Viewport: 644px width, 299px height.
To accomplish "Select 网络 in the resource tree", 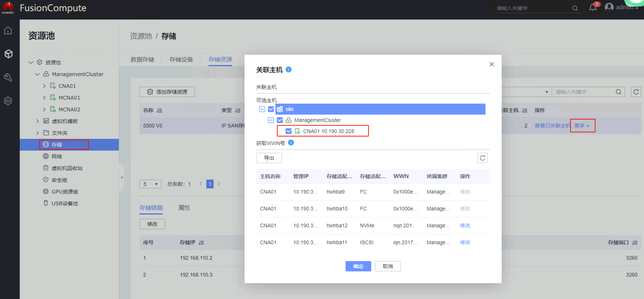I will pos(56,156).
